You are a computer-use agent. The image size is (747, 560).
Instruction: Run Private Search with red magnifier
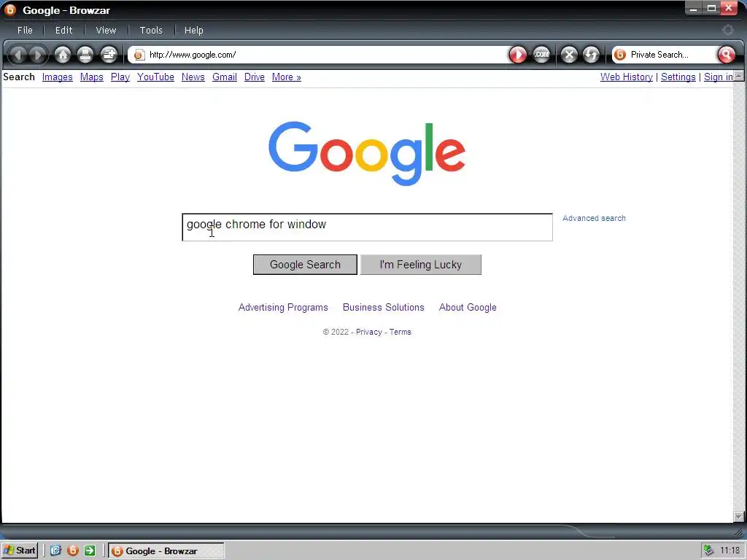(726, 55)
